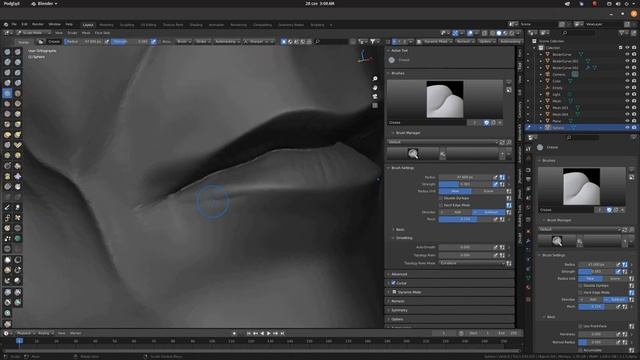Select the active Crease brush tool

(7, 93)
